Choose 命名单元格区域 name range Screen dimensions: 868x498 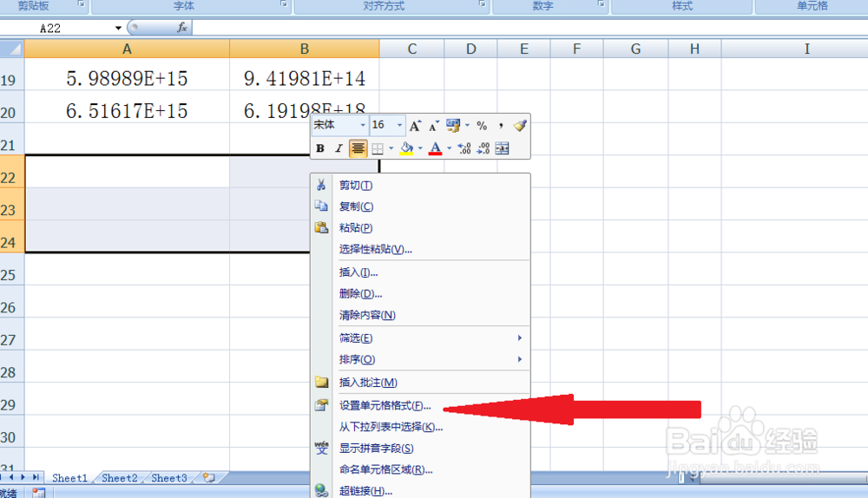coord(420,469)
